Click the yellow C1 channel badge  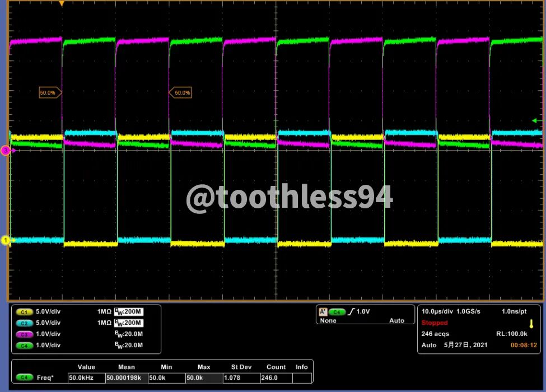pyautogui.click(x=24, y=312)
